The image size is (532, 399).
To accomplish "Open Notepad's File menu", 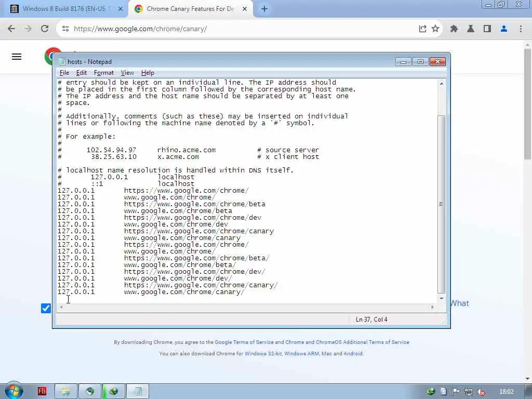I will point(64,73).
